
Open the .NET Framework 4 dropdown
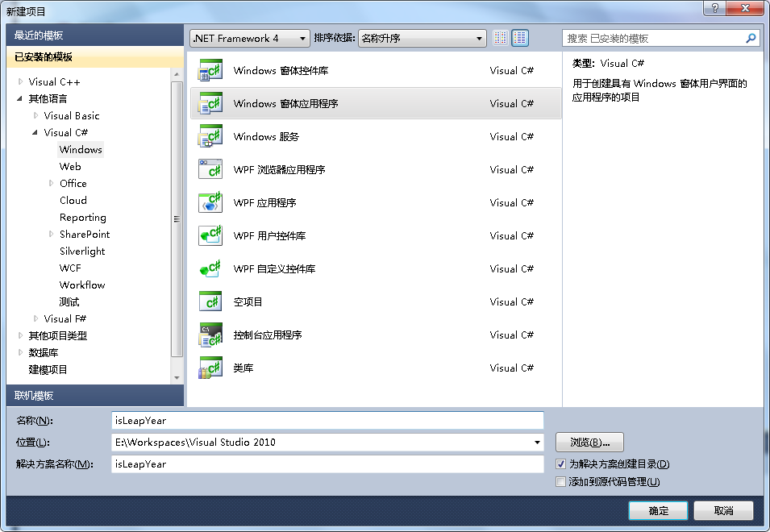pos(249,38)
